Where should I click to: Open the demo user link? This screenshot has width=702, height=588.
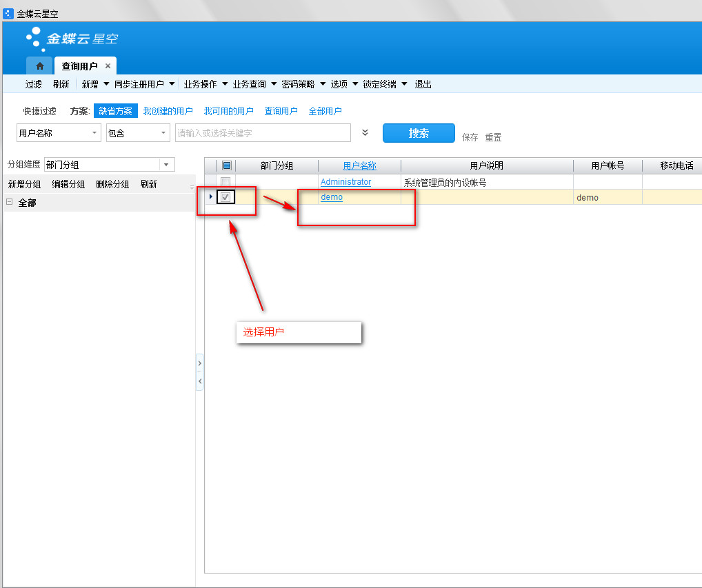(332, 197)
